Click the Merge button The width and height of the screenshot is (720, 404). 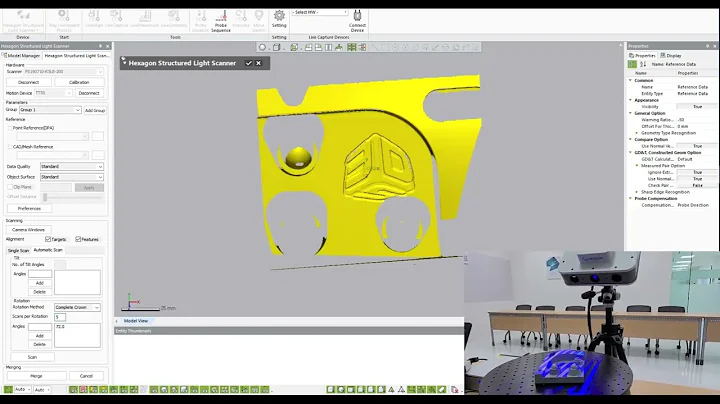click(x=36, y=376)
